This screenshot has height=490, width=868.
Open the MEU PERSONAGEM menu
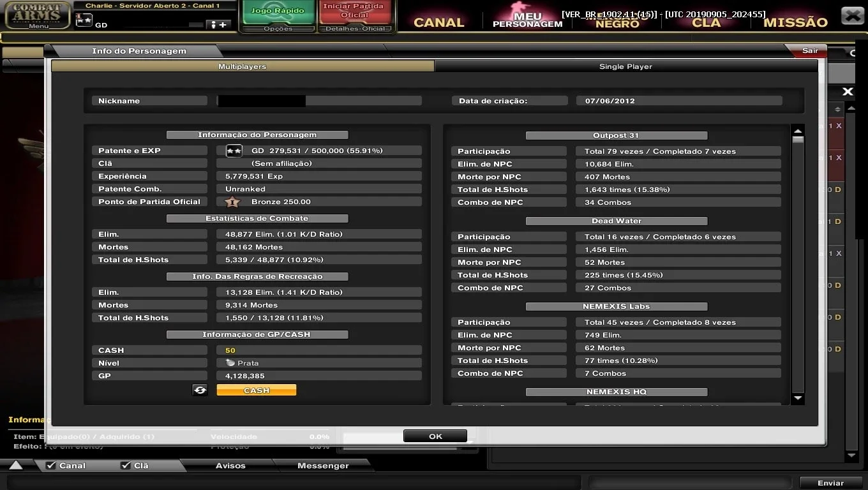(x=527, y=20)
